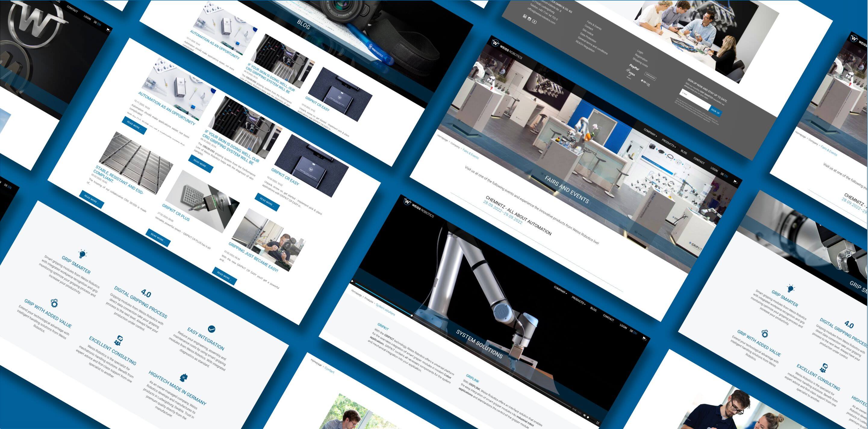Click Read More under If Your Skin Is Doing Well

[201, 164]
